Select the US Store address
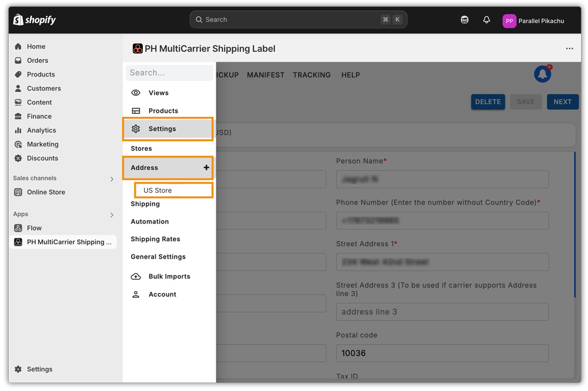The image size is (588, 391). point(173,191)
